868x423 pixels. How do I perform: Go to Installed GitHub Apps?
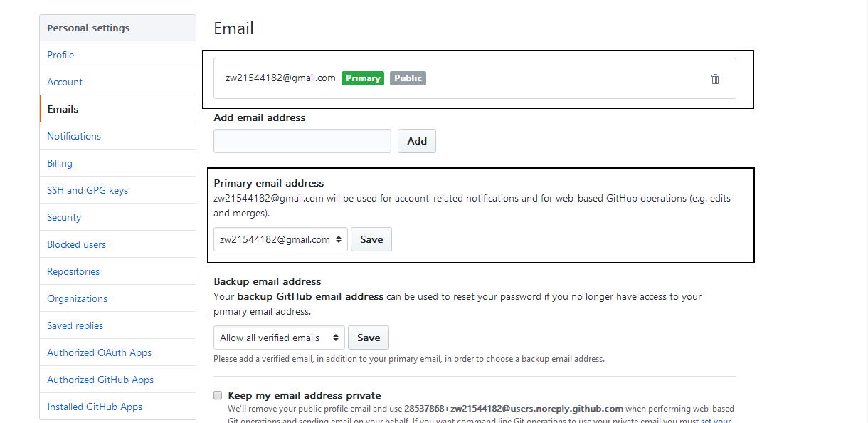pyautogui.click(x=95, y=407)
